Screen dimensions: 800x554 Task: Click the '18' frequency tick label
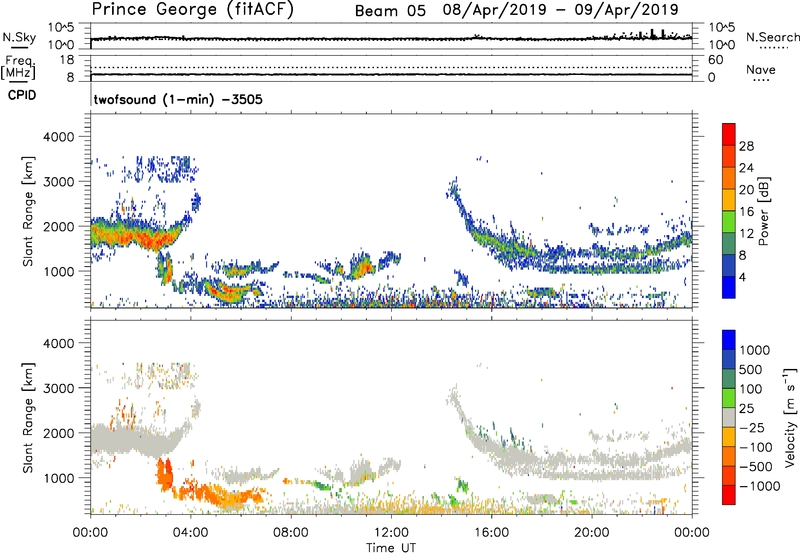(67, 60)
